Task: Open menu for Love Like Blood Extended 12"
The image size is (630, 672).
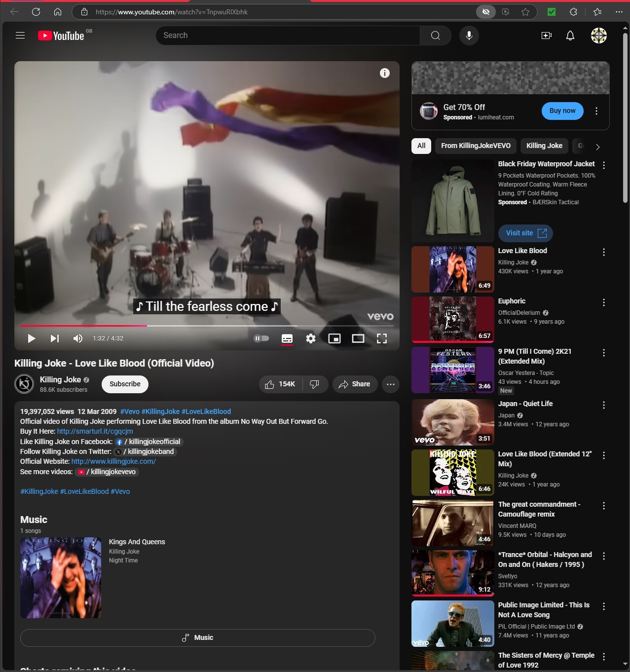Action: [604, 455]
